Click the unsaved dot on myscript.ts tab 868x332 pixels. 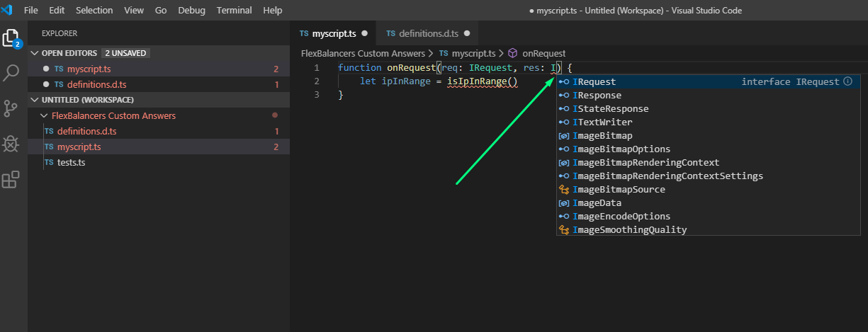(x=365, y=33)
